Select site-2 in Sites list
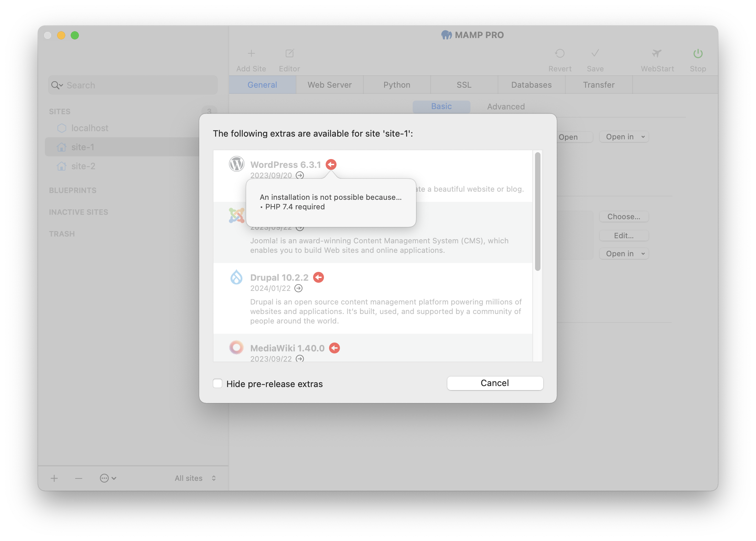This screenshot has width=756, height=541. [83, 166]
